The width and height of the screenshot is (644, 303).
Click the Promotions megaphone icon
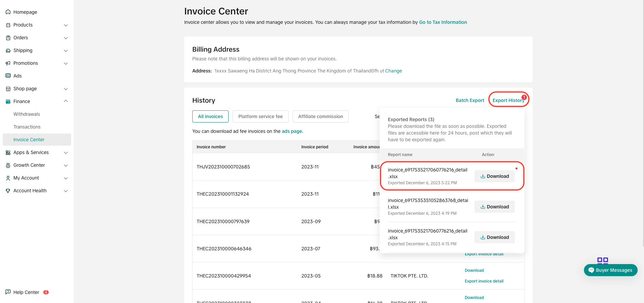pos(8,63)
